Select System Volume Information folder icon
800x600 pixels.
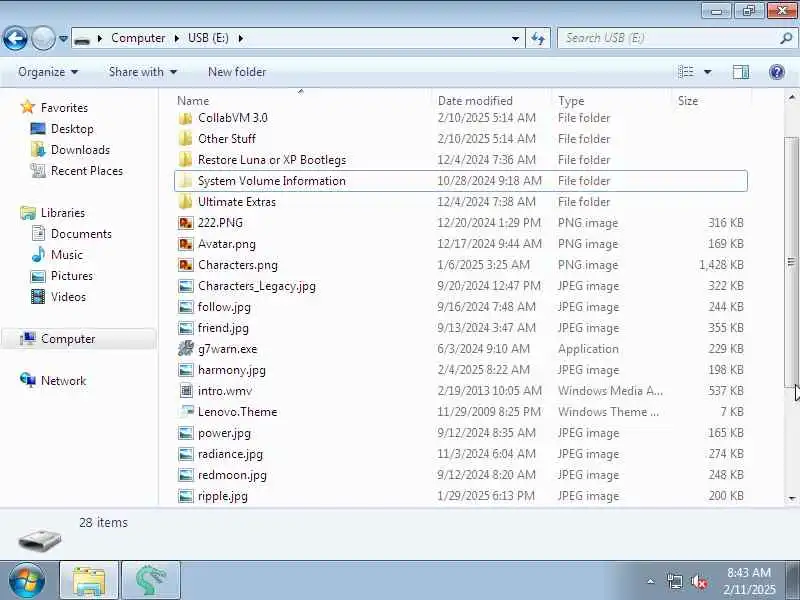(x=186, y=181)
